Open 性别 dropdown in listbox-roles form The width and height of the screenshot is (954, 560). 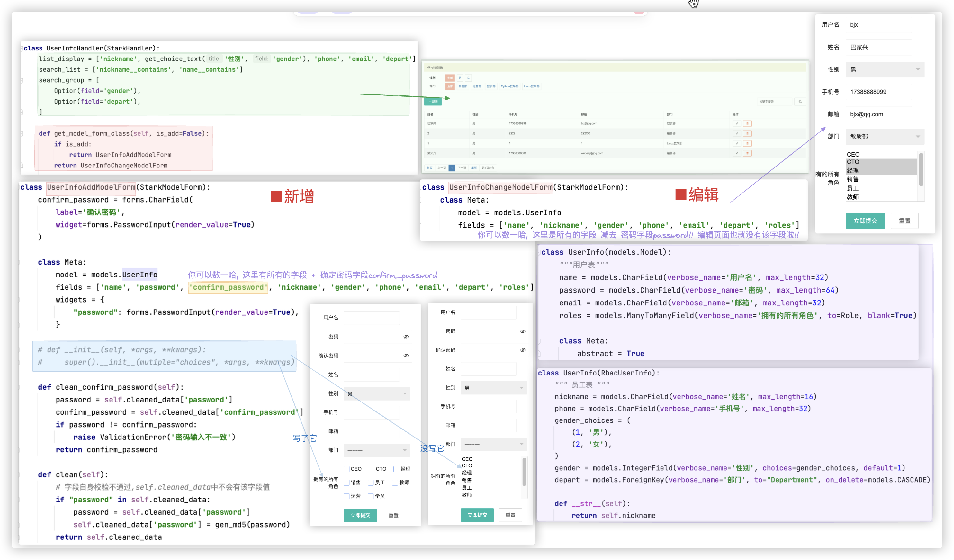pos(494,388)
